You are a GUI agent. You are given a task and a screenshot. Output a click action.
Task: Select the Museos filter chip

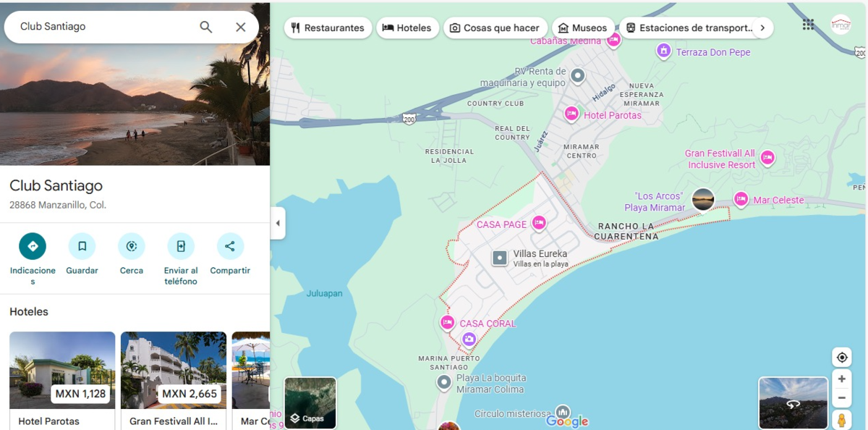coord(582,28)
